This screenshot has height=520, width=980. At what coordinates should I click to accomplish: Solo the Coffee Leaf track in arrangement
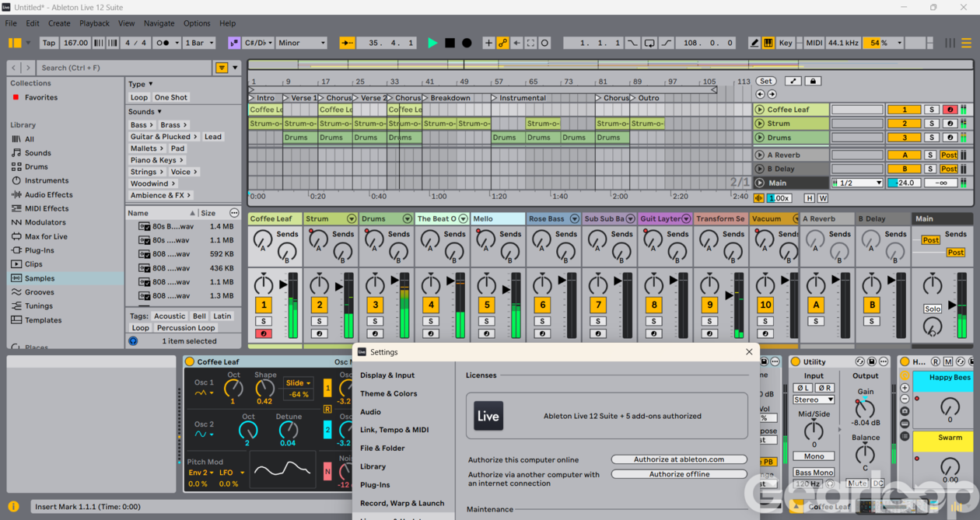pyautogui.click(x=932, y=110)
